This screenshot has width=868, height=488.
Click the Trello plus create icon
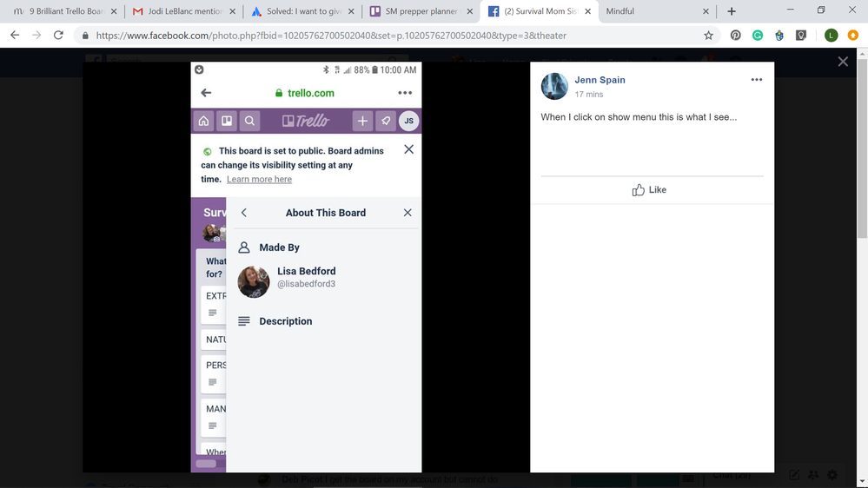(x=362, y=122)
